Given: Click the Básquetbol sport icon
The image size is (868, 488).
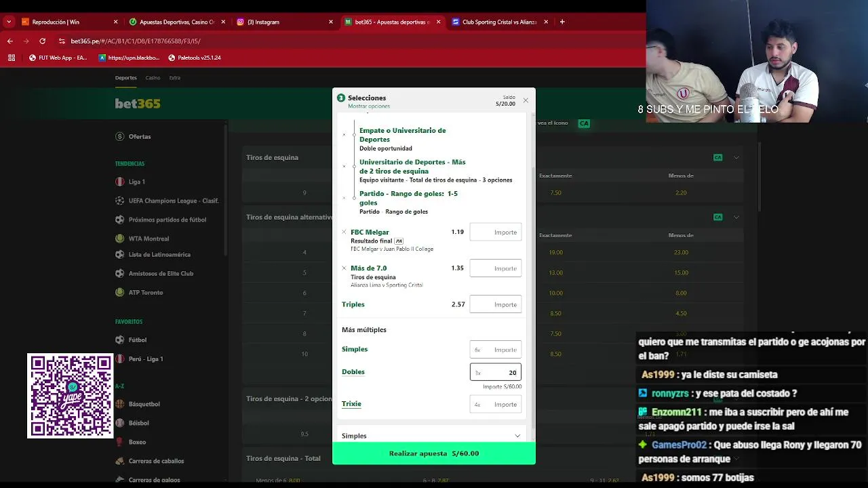Looking at the screenshot, I should point(120,404).
